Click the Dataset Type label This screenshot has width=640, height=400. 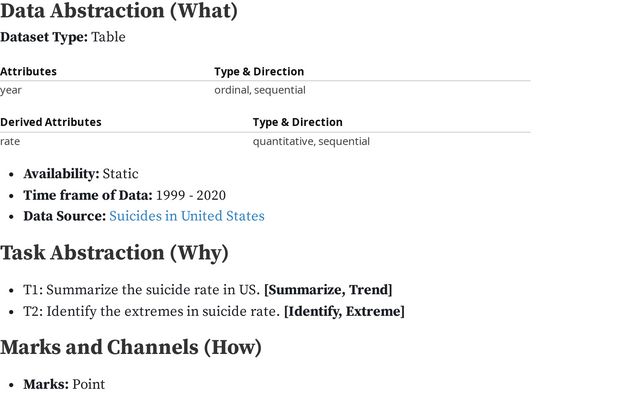(x=44, y=37)
